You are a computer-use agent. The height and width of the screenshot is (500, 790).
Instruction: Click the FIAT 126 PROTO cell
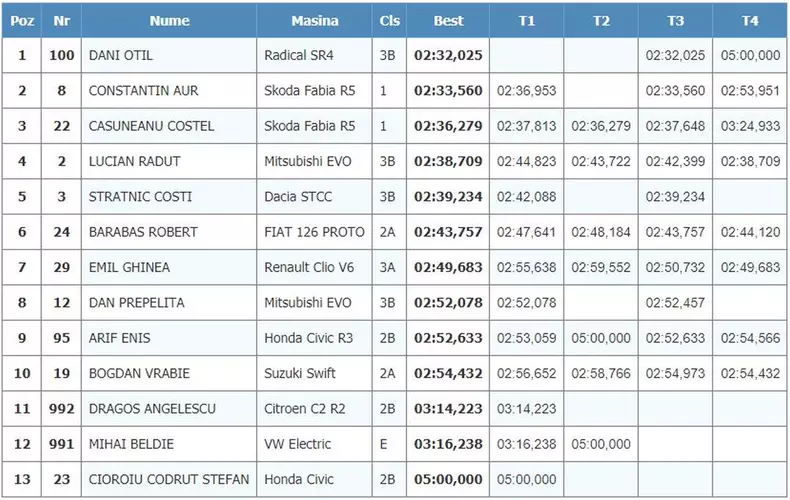click(x=315, y=232)
